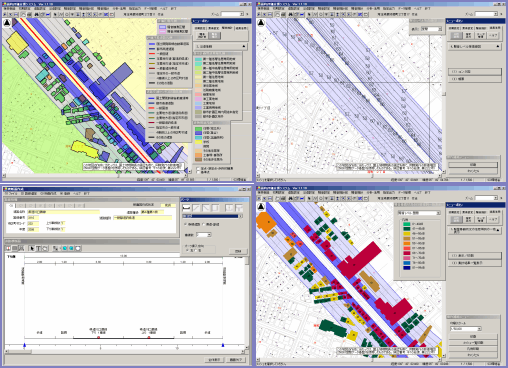Click the register button in the cross-section side panel
This screenshot has width=508, height=368.
pyautogui.click(x=238, y=251)
